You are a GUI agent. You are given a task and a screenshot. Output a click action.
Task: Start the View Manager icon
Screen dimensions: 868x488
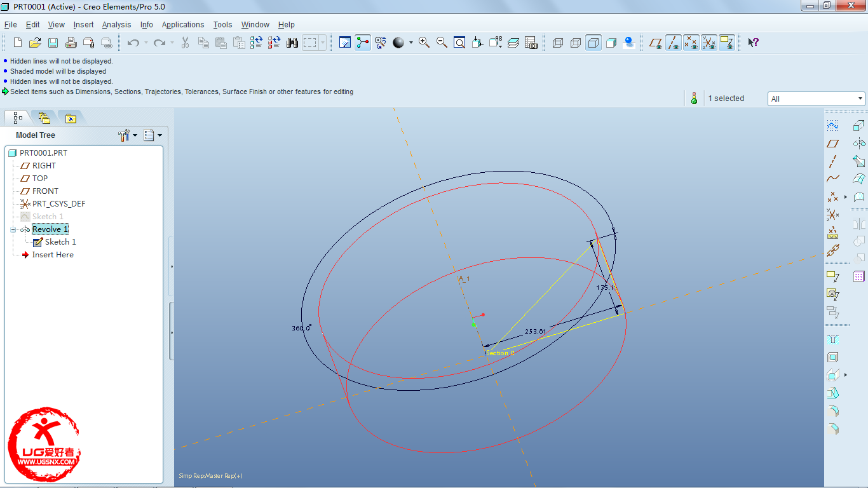(531, 43)
